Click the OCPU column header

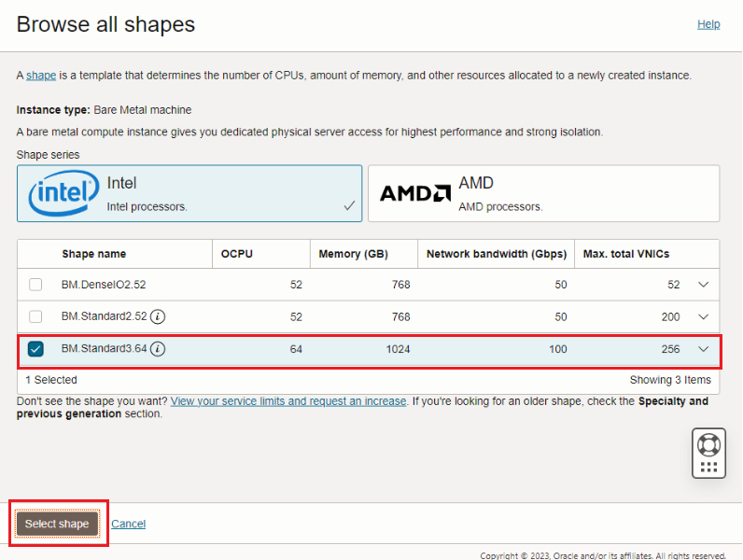(237, 254)
